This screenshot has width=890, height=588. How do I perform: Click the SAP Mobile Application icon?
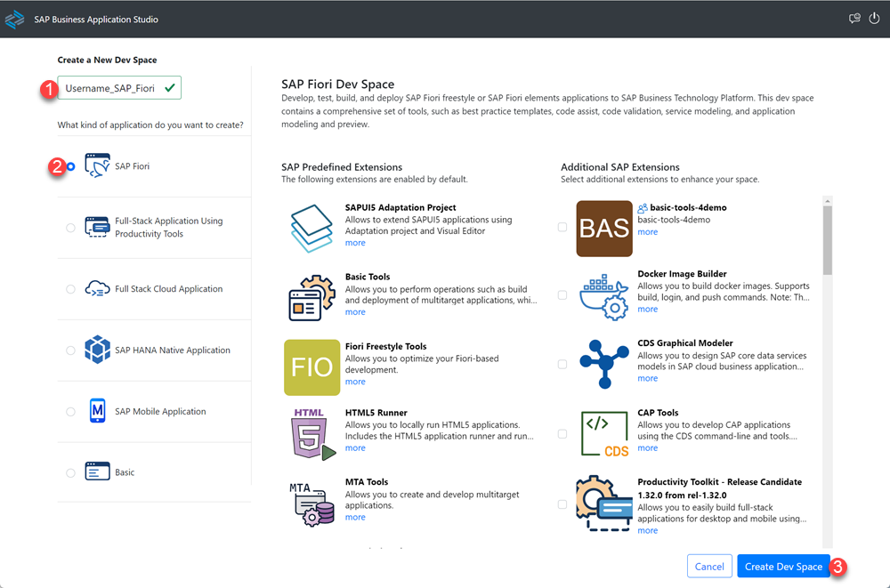tap(97, 411)
